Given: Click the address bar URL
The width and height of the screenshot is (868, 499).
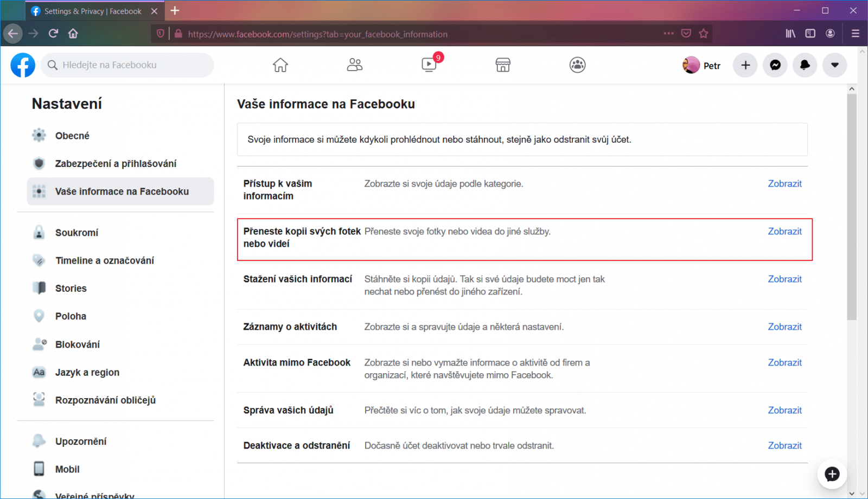Looking at the screenshot, I should click(317, 34).
